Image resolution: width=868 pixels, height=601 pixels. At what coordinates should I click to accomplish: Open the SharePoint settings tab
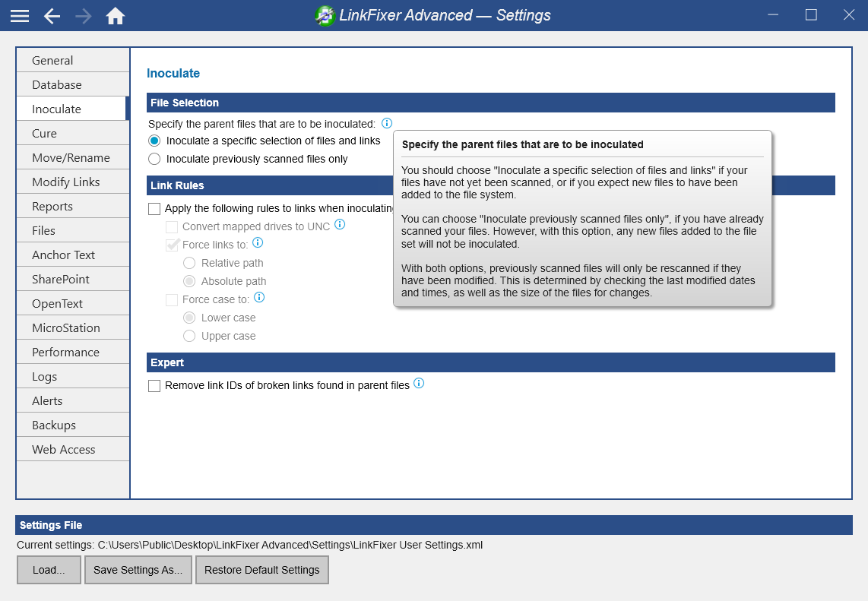coord(73,280)
